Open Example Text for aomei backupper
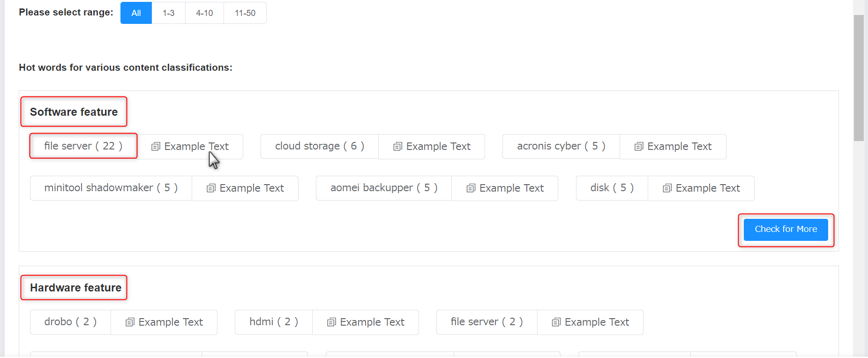Screen dimensions: 868x358 pos(505,188)
